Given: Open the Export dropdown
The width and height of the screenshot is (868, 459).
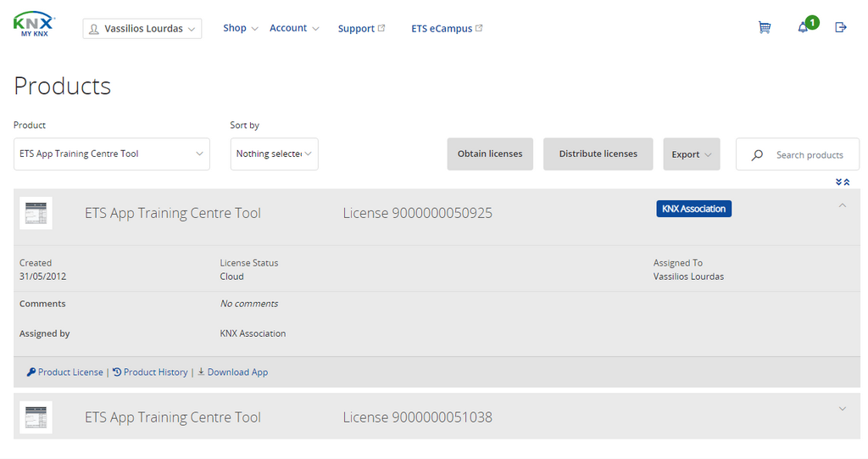Looking at the screenshot, I should pos(691,154).
